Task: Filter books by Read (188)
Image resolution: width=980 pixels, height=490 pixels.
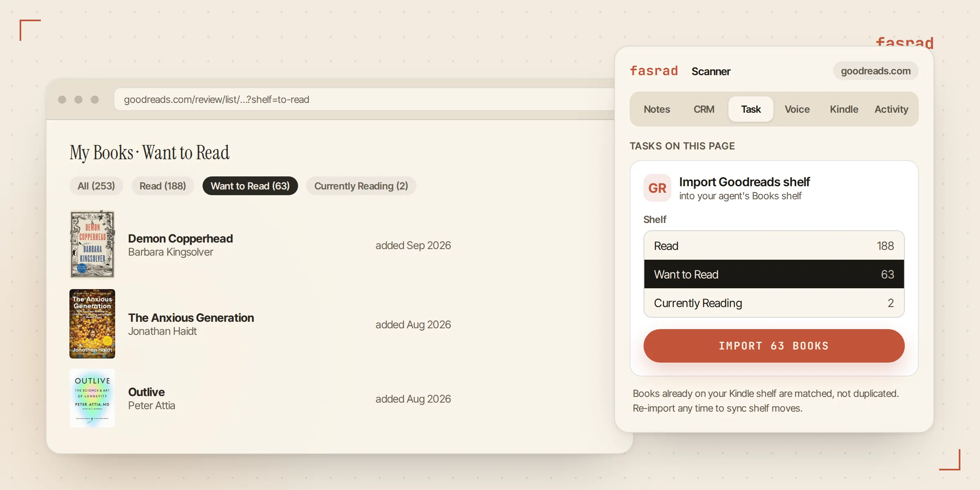Action: 163,186
